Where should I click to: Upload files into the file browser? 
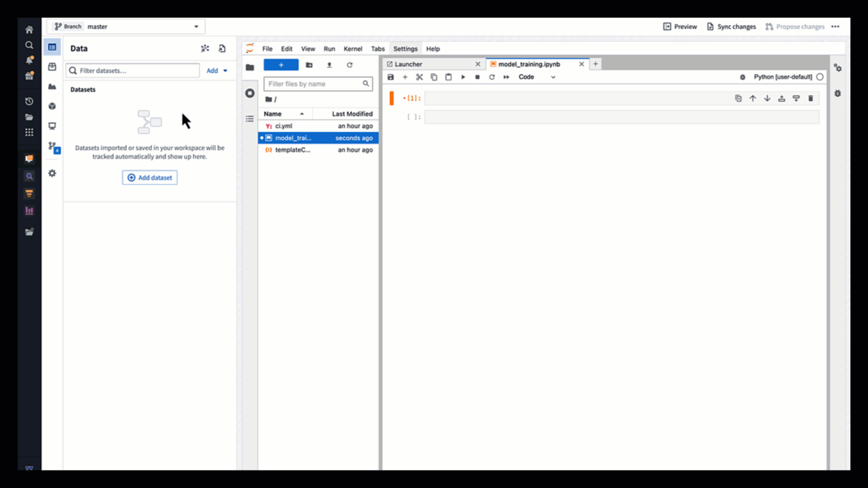point(329,65)
